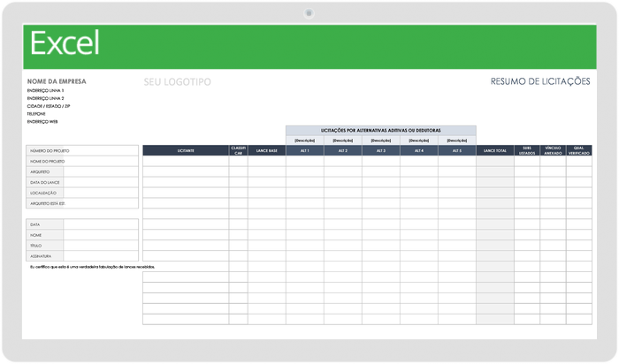Click the CLASSIFICAR column header

[238, 151]
